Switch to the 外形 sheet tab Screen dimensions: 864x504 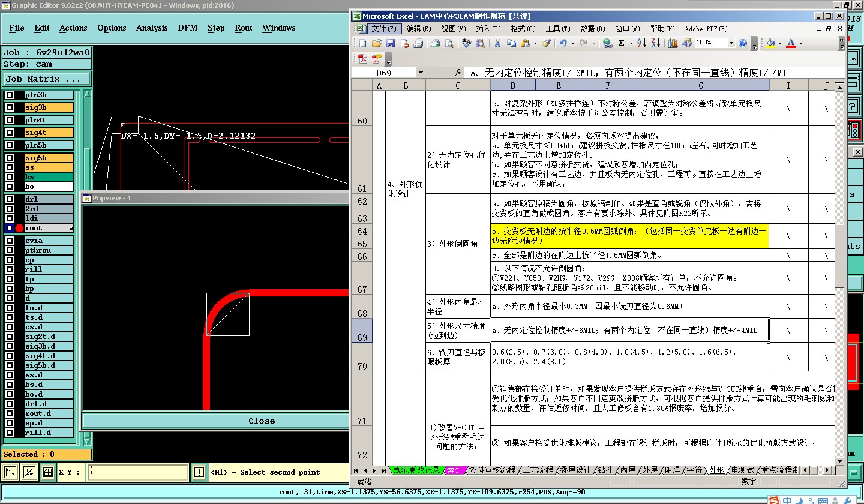(x=716, y=470)
